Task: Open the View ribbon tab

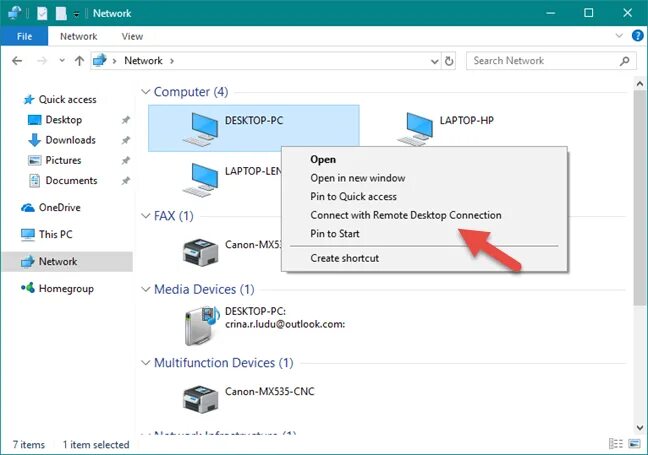Action: (x=132, y=36)
